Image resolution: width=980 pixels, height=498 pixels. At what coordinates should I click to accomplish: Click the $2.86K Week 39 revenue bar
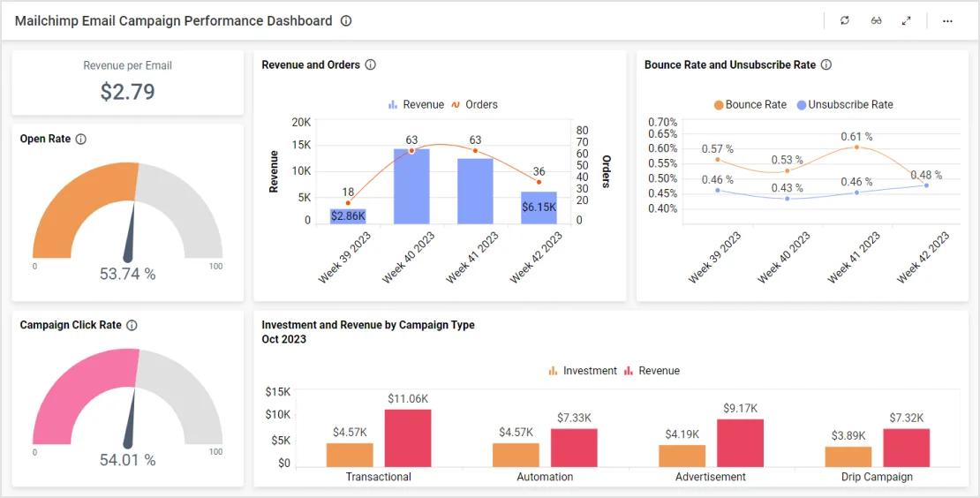tap(348, 216)
